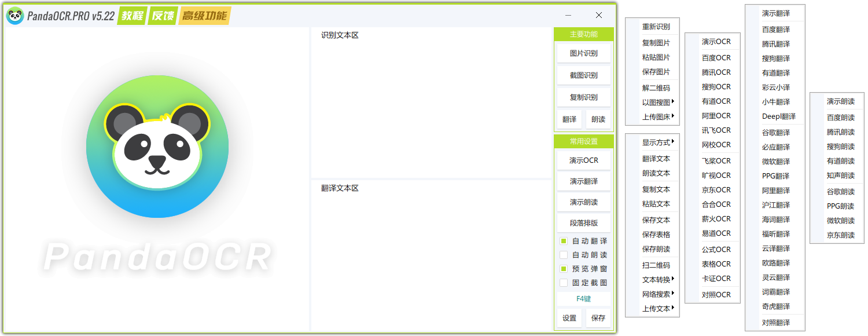Open the 演示朗读 engine selector button

pos(584,202)
